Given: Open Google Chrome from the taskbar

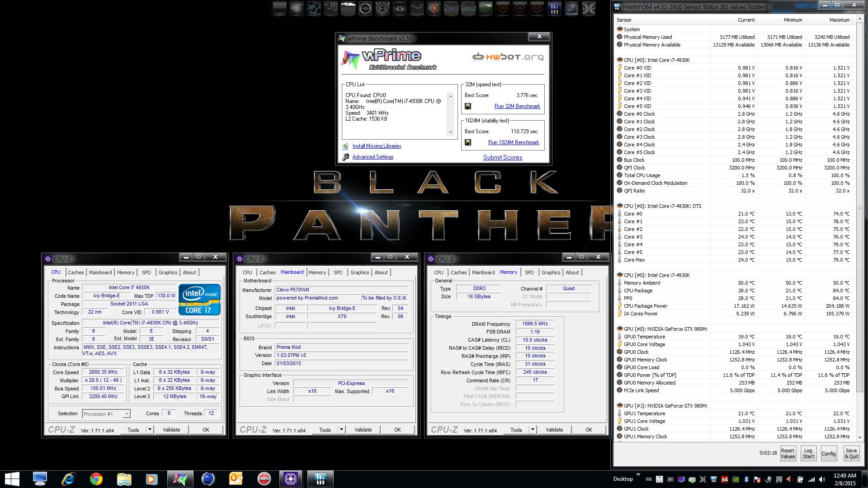Looking at the screenshot, I should (96, 479).
